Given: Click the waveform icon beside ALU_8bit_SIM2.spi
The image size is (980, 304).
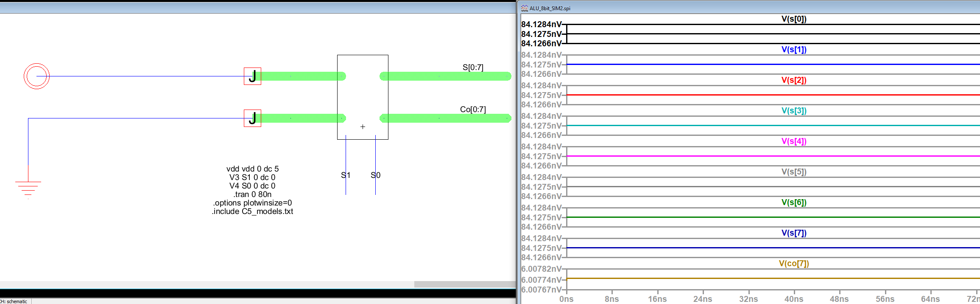Looking at the screenshot, I should point(525,8).
